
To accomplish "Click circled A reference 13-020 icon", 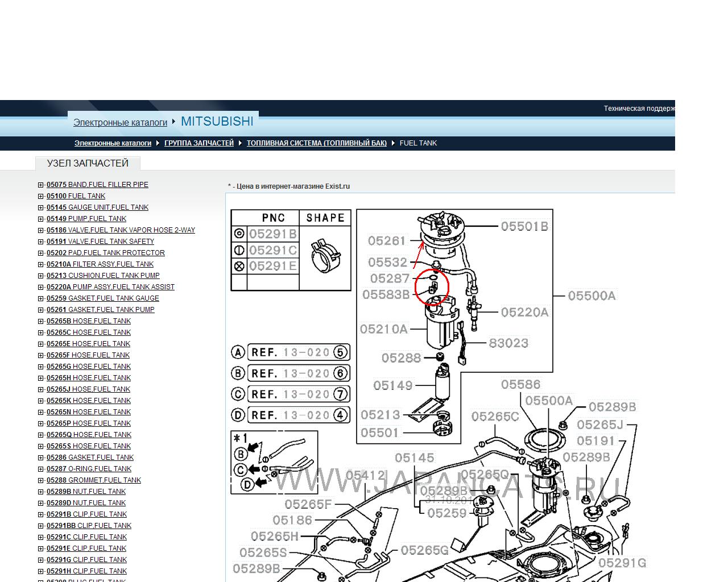I will pyautogui.click(x=238, y=352).
